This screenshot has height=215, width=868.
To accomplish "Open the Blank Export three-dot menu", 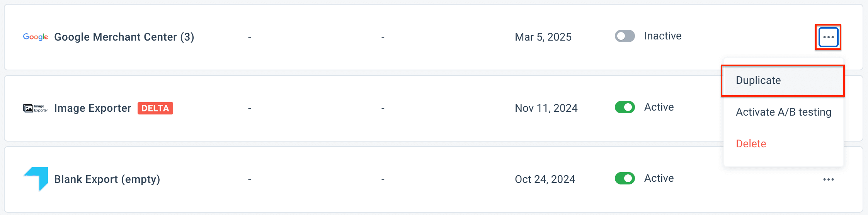I will click(x=828, y=179).
